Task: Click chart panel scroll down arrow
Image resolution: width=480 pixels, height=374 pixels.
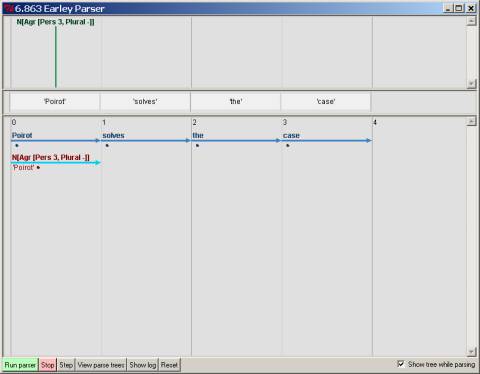Action: [x=471, y=351]
